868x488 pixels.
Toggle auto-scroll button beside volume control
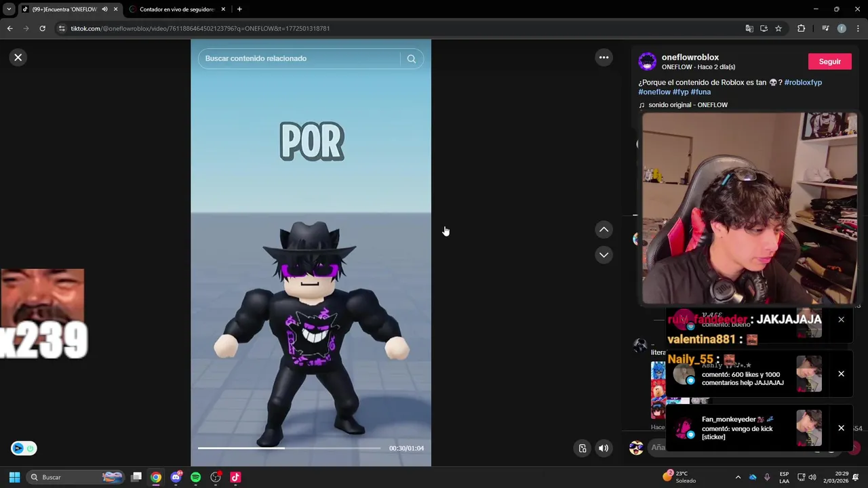[x=583, y=448]
